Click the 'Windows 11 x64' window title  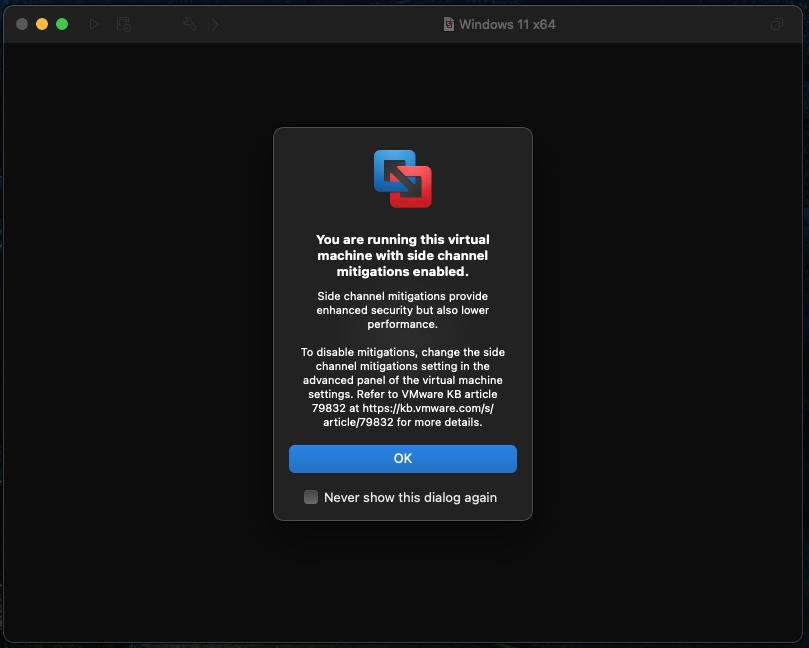[x=507, y=24]
